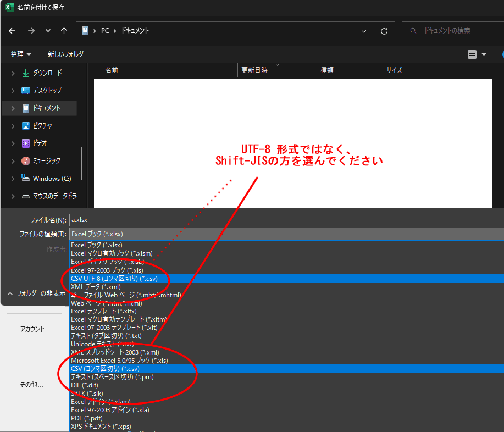This screenshot has height=432, width=504.
Task: Click the search magnifier icon
Action: [x=413, y=31]
